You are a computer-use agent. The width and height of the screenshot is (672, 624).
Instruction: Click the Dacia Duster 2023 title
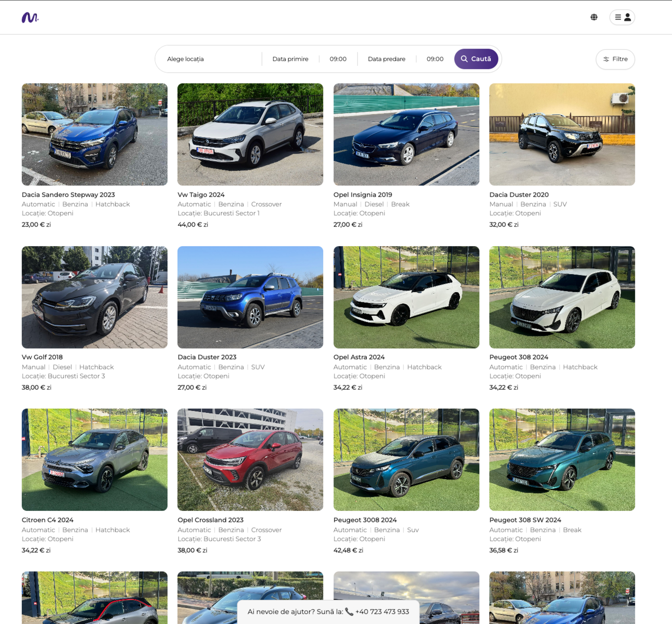207,357
